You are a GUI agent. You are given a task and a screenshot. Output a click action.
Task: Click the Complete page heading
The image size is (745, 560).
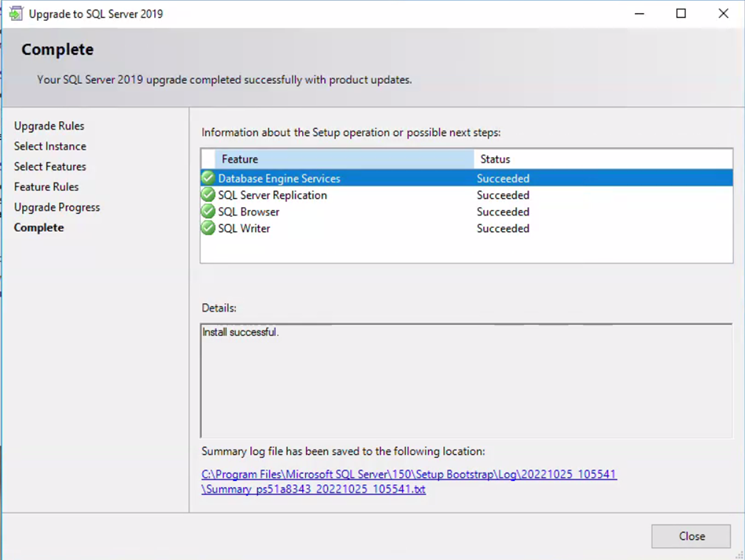coord(57,49)
